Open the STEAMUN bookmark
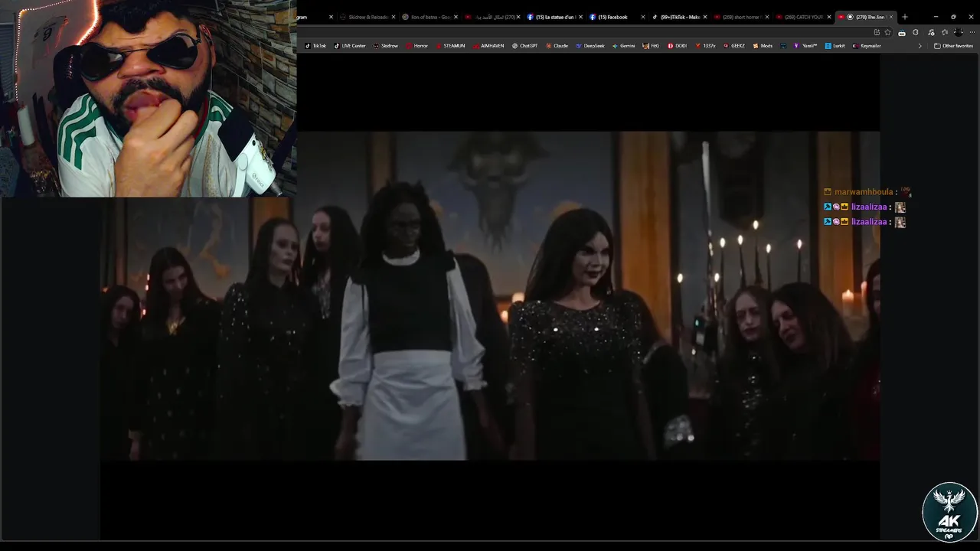The height and width of the screenshot is (551, 980). click(x=450, y=46)
